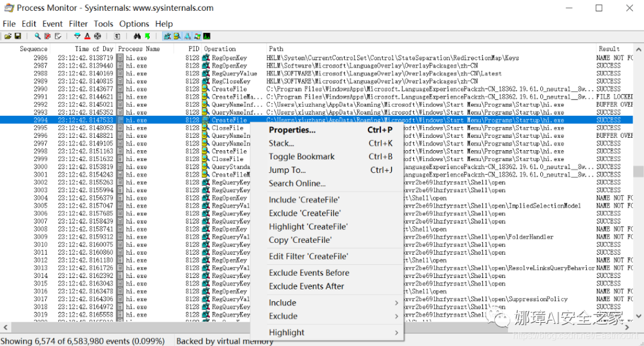Click the Open log file toolbar icon
The height and width of the screenshot is (346, 644).
point(8,36)
